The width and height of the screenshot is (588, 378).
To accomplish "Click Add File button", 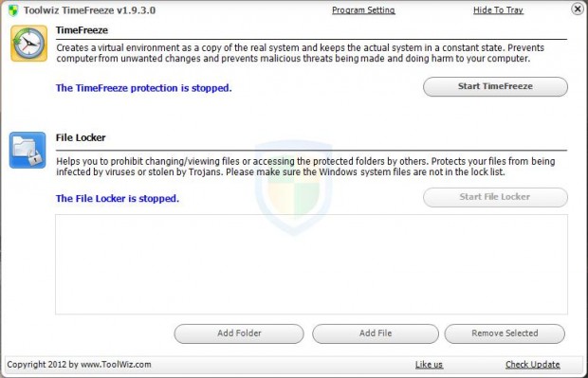I will (376, 333).
